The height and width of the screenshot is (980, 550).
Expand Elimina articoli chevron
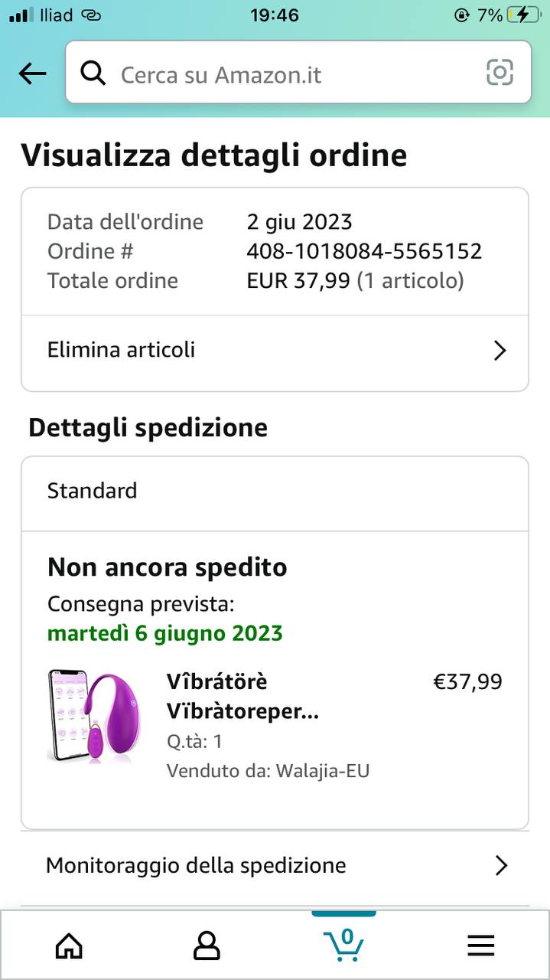500,351
